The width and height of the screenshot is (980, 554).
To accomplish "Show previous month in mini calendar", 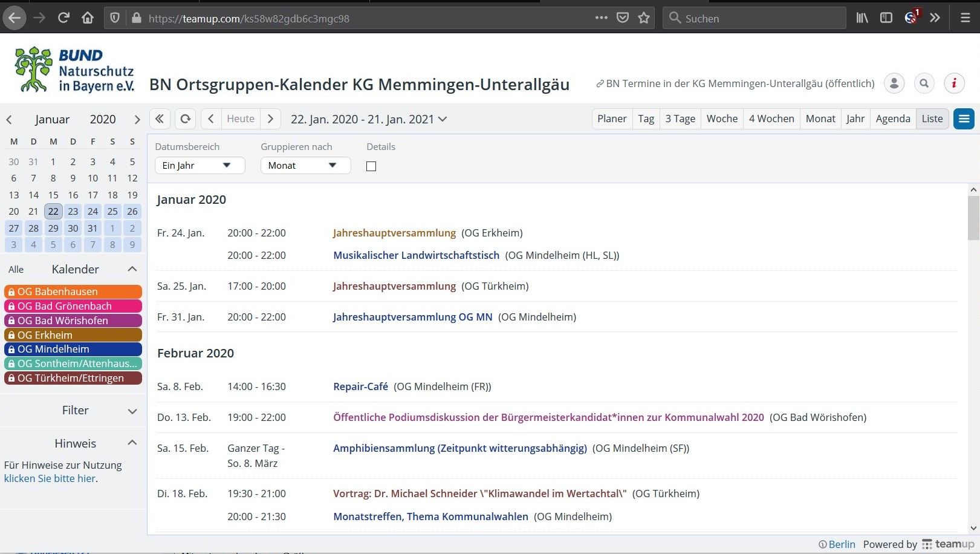I will (9, 120).
